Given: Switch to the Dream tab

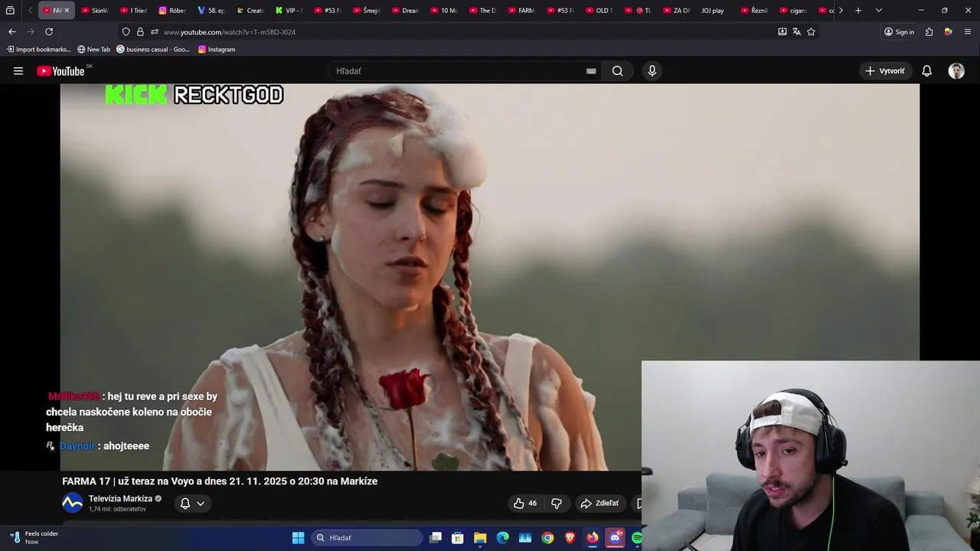Looking at the screenshot, I should 405,11.
